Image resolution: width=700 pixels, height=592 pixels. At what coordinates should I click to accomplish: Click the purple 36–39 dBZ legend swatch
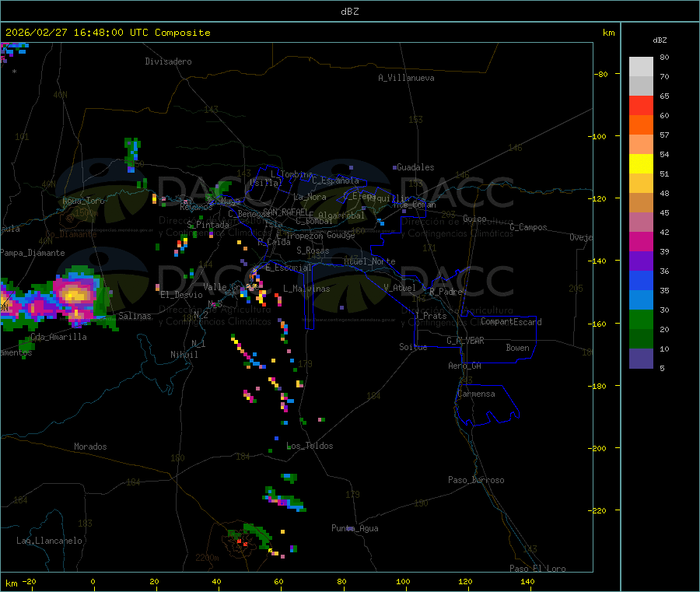pyautogui.click(x=641, y=261)
